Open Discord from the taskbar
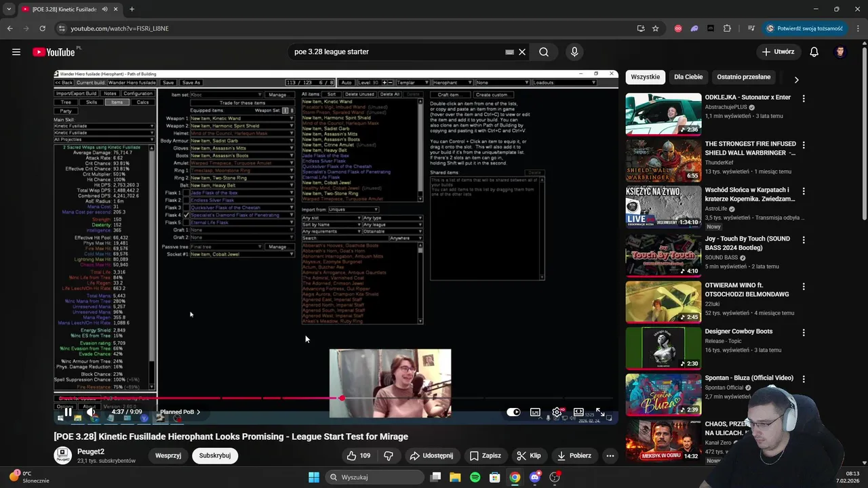The height and width of the screenshot is (488, 868). 535,477
